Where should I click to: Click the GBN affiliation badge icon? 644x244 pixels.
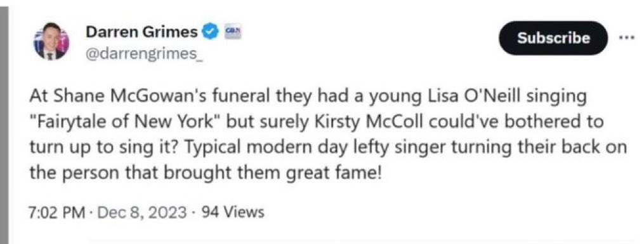tap(232, 31)
